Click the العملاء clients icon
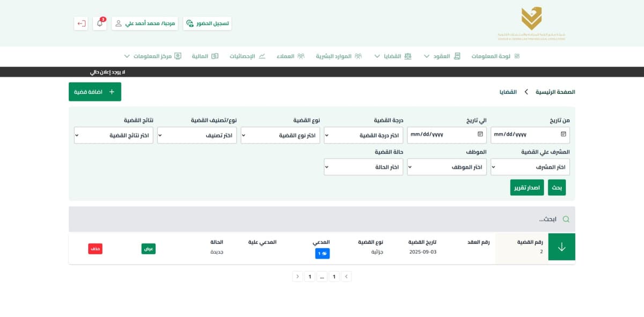644x317 pixels. [301, 56]
